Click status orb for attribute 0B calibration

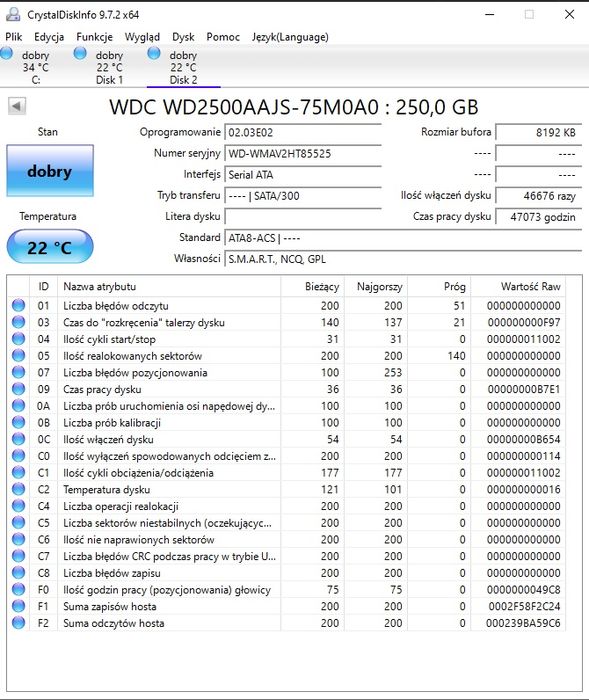(x=18, y=422)
